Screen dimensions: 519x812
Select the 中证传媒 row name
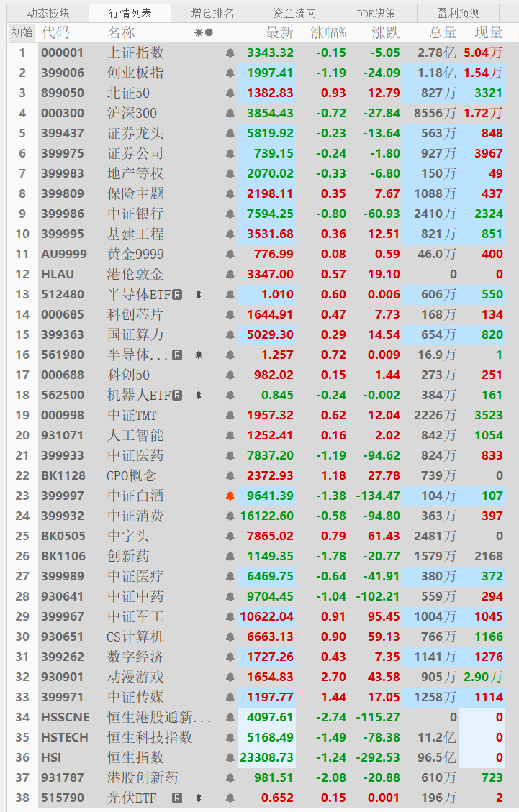(135, 698)
